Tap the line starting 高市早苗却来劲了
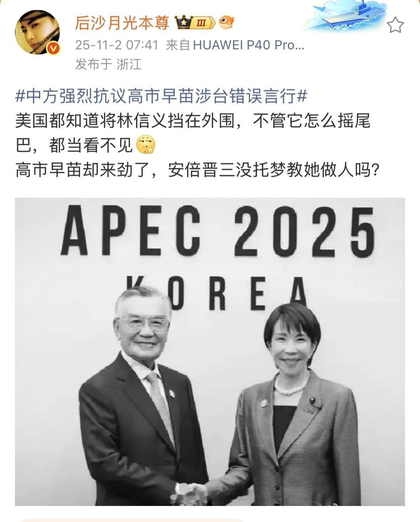This screenshot has height=522, width=420. (197, 171)
